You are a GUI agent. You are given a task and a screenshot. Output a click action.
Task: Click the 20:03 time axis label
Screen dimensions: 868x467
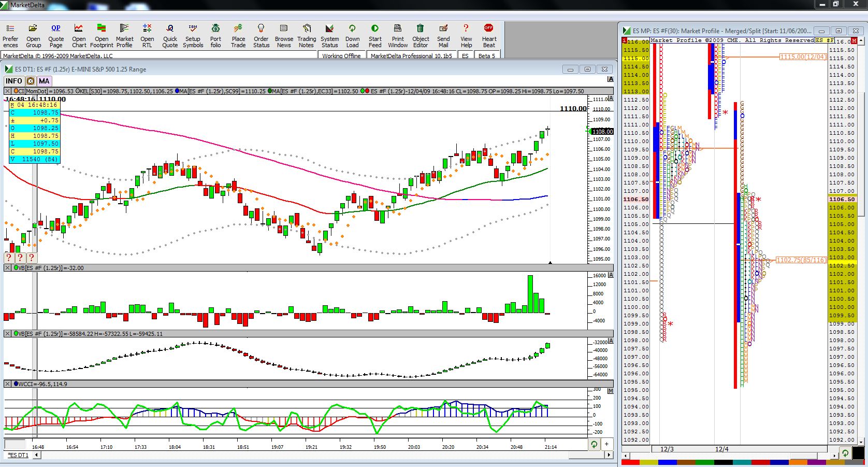pos(414,447)
